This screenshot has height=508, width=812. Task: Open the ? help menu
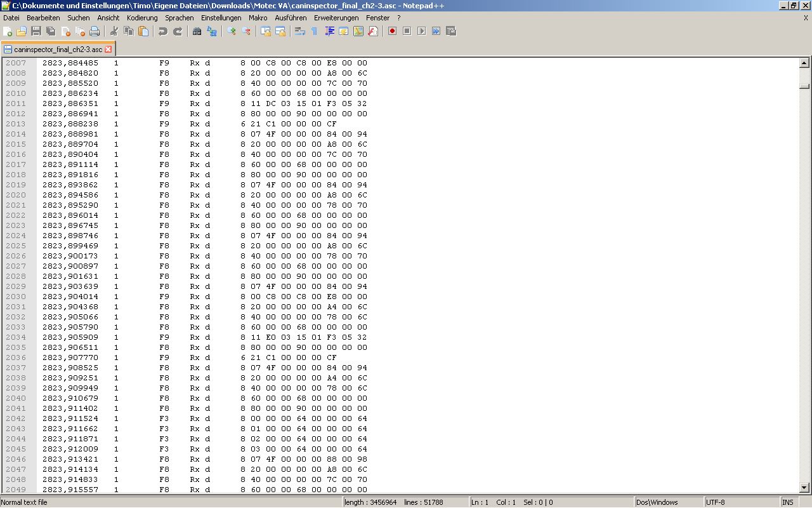399,18
